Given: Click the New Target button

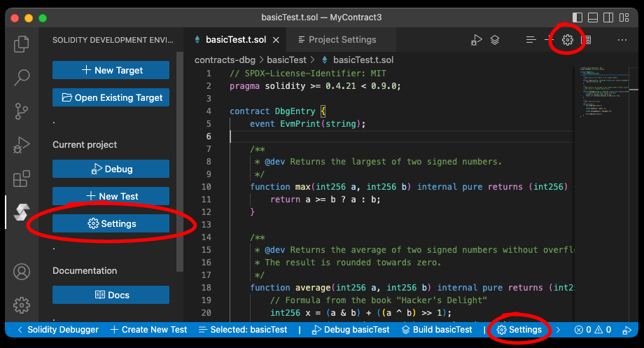Looking at the screenshot, I should point(111,70).
